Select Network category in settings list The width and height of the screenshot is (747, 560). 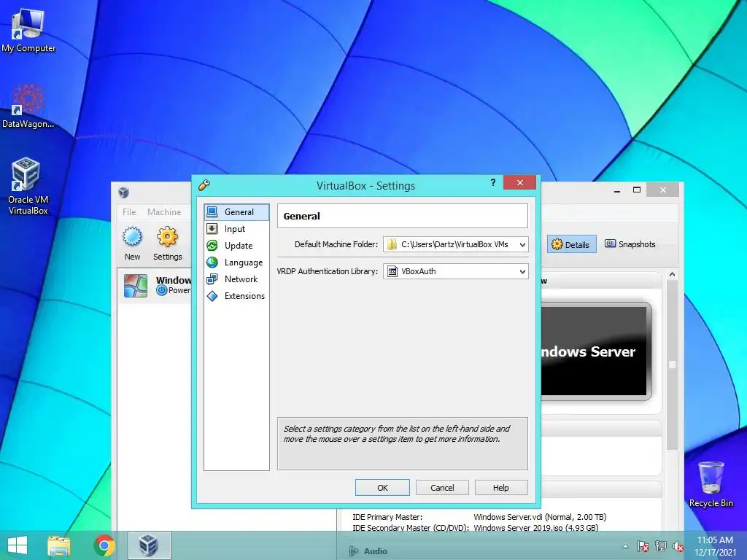click(x=236, y=279)
